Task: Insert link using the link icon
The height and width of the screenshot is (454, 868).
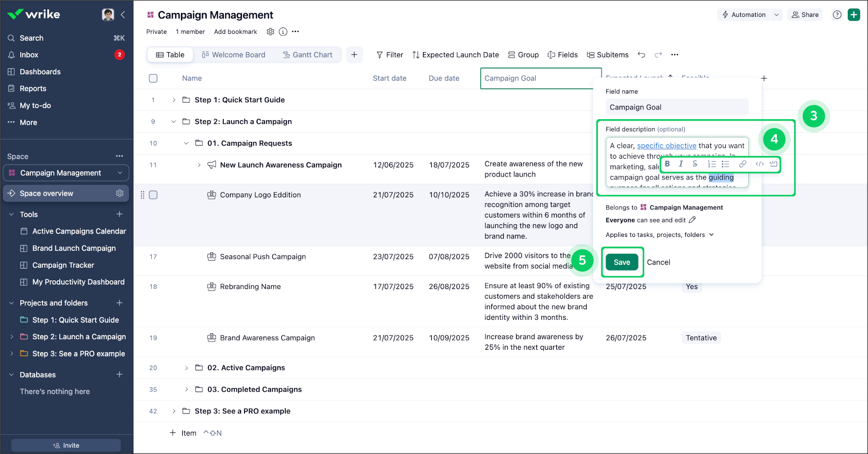Action: [743, 164]
